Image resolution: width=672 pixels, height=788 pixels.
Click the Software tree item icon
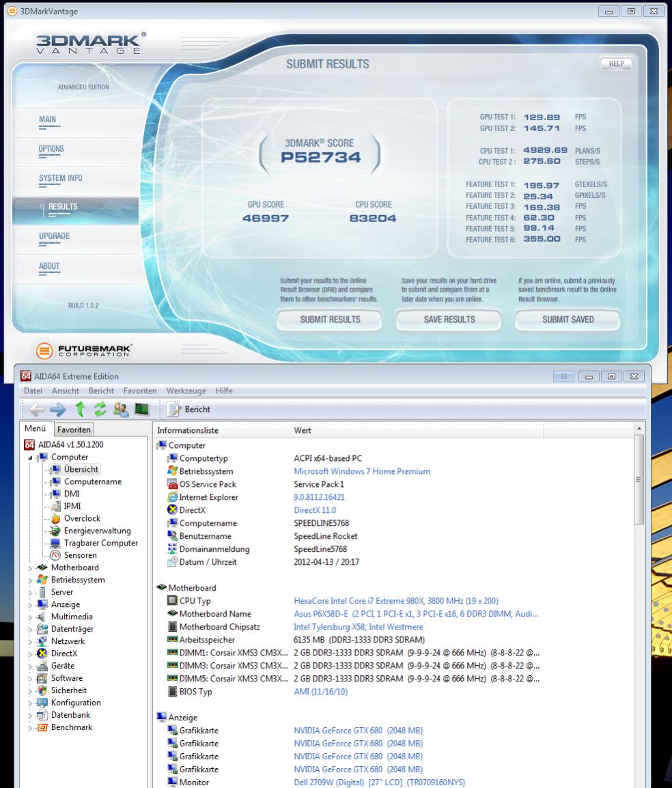tap(42, 678)
